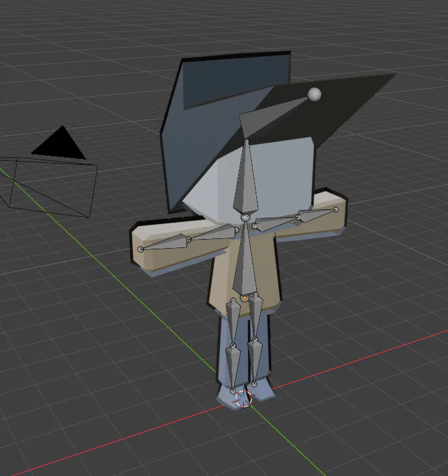
Task: Click the 3D cursor at the character's feet
Action: click(x=244, y=398)
